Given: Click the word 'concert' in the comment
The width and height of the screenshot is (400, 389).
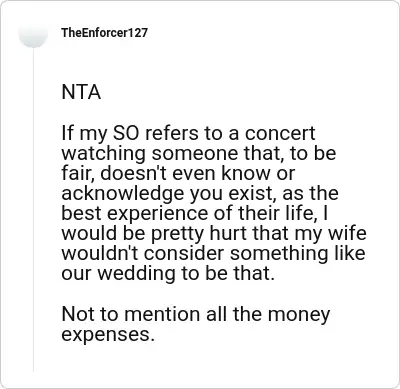Looking at the screenshot, I should click(x=280, y=133).
